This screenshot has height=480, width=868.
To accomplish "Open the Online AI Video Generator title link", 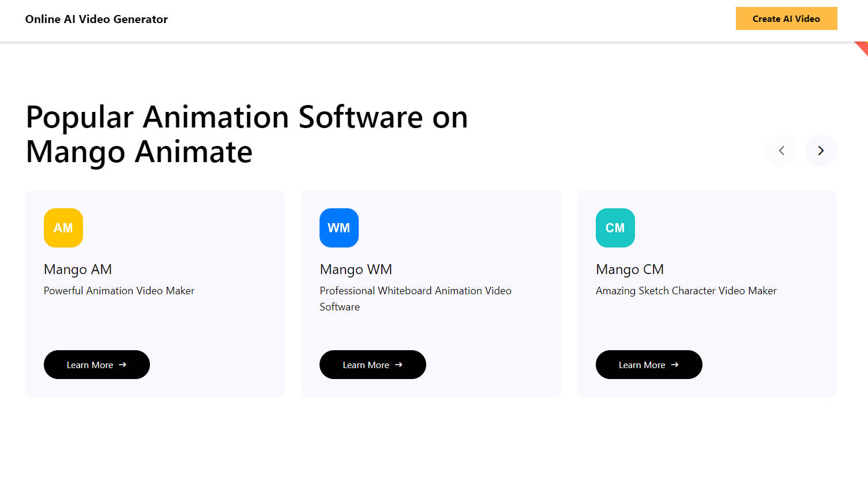I will click(96, 19).
